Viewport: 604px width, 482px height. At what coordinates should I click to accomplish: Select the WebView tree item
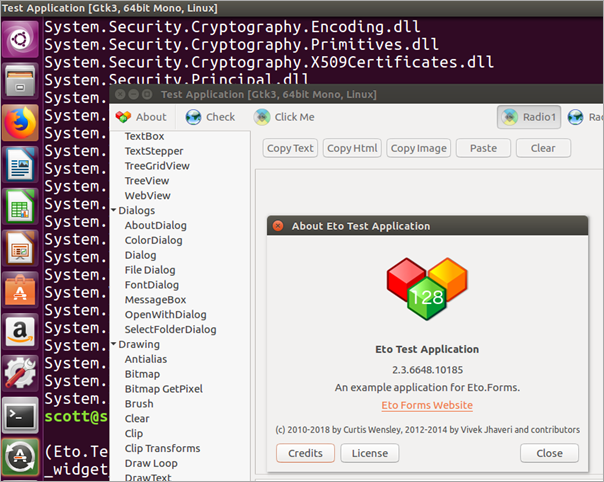tap(147, 195)
